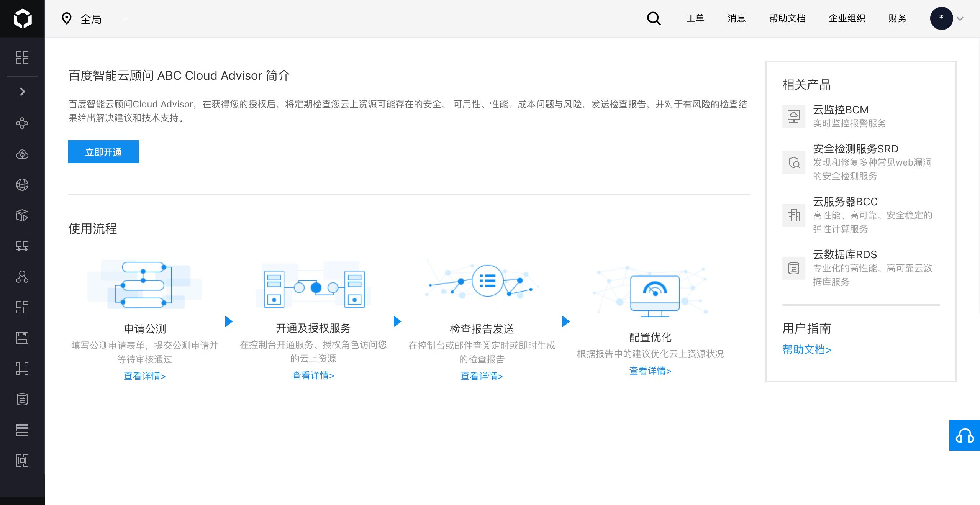Open the two-monitors network icon in sidebar
980x505 pixels.
pos(22,246)
